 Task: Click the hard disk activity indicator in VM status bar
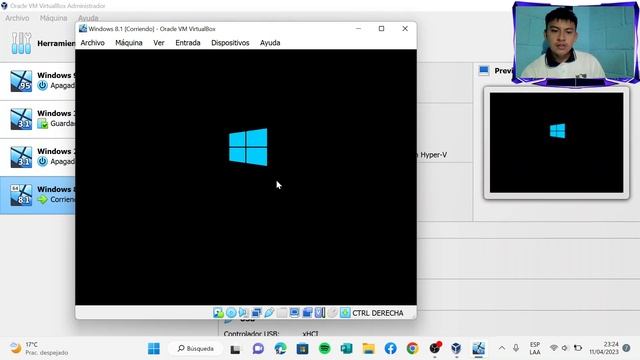(218, 313)
